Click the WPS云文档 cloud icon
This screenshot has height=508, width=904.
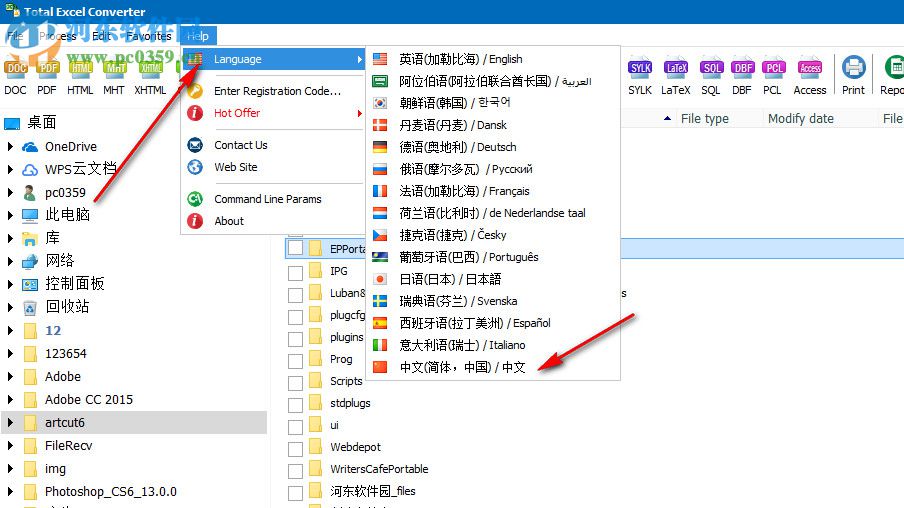[30, 170]
